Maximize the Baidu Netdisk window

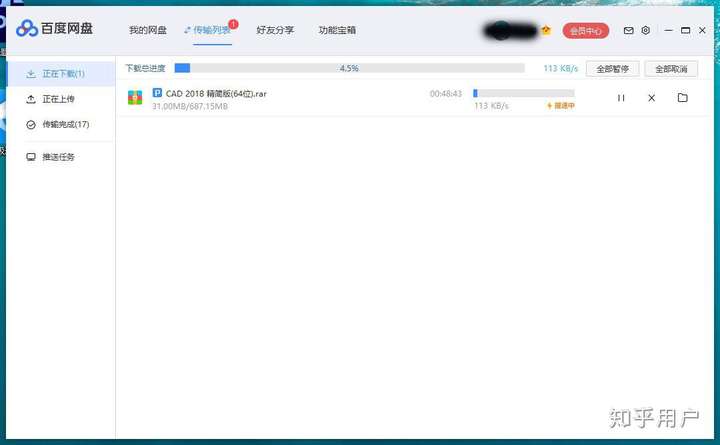tap(685, 30)
